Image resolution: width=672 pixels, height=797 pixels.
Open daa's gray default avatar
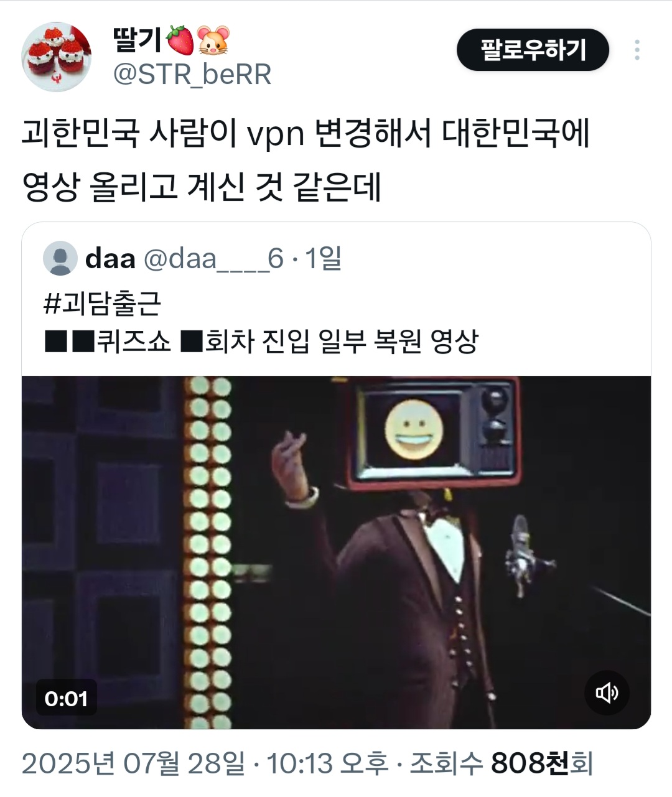pyautogui.click(x=60, y=259)
